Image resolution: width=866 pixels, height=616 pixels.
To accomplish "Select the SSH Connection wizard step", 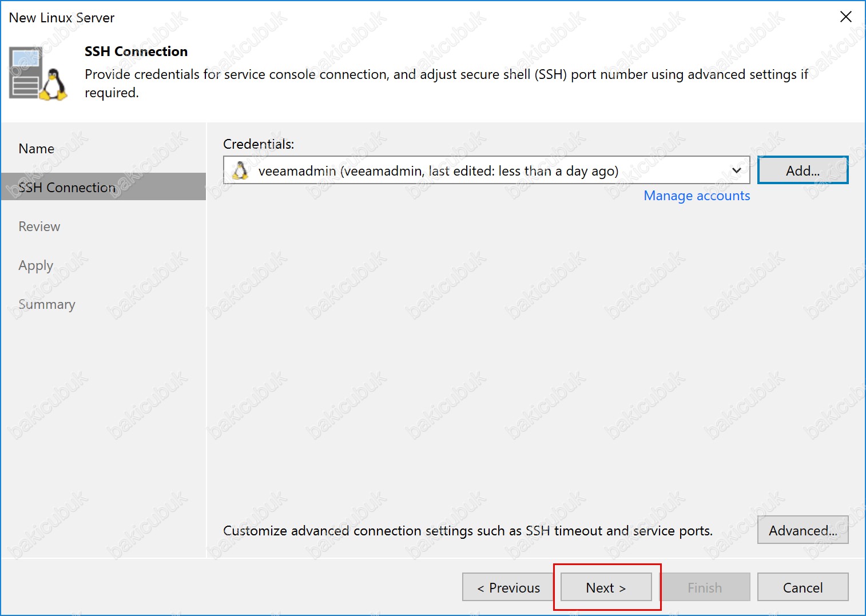I will tap(103, 187).
